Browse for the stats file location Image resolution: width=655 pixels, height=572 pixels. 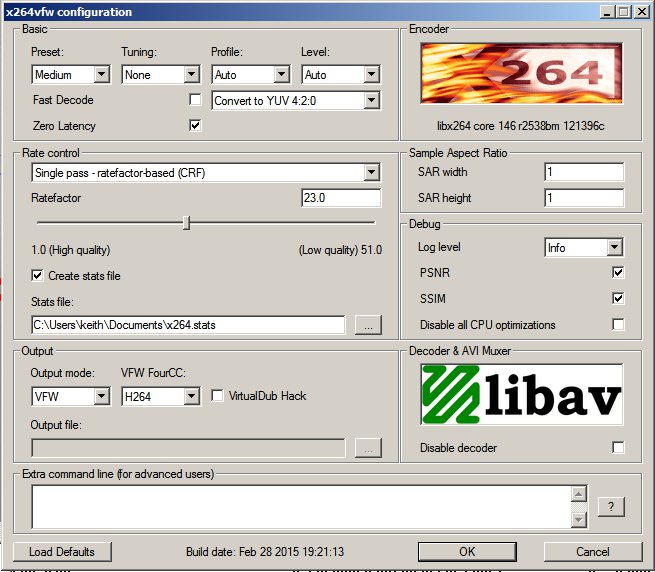[368, 325]
